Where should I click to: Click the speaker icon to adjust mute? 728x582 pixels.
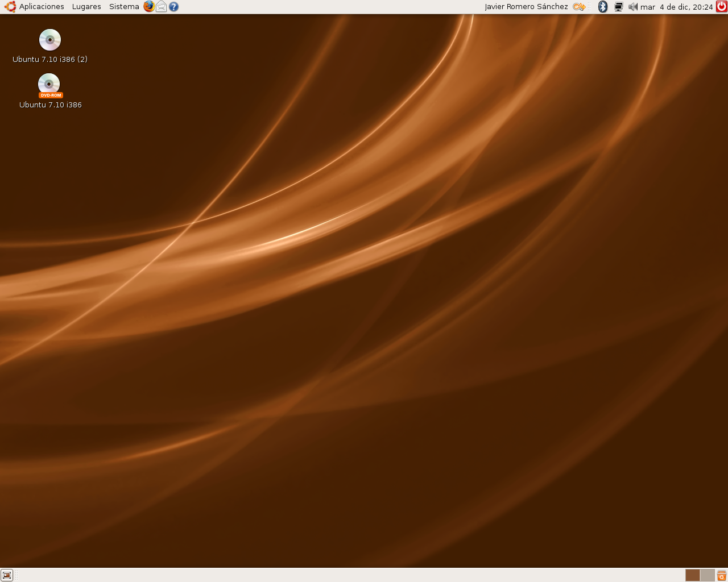(x=632, y=6)
